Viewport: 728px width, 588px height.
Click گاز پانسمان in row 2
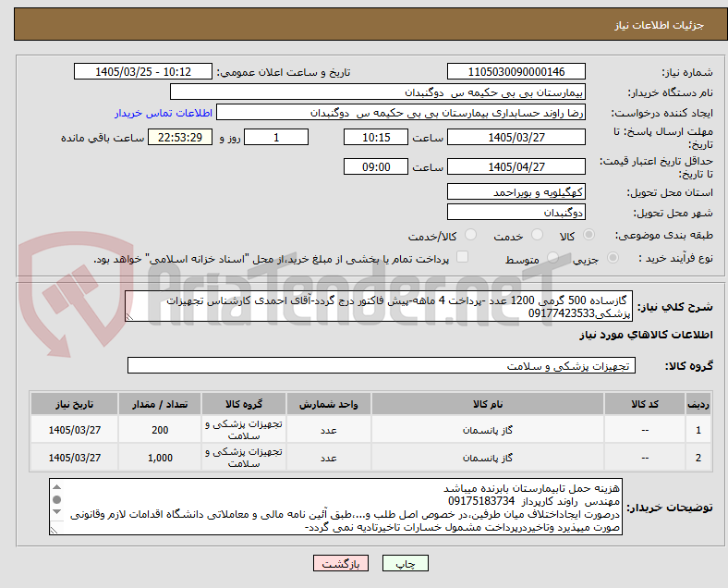(488, 458)
